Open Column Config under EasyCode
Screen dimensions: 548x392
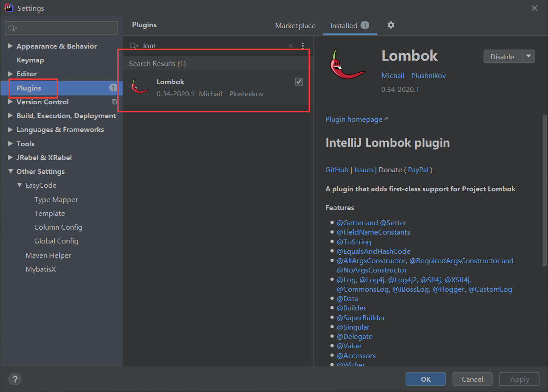pyautogui.click(x=58, y=227)
